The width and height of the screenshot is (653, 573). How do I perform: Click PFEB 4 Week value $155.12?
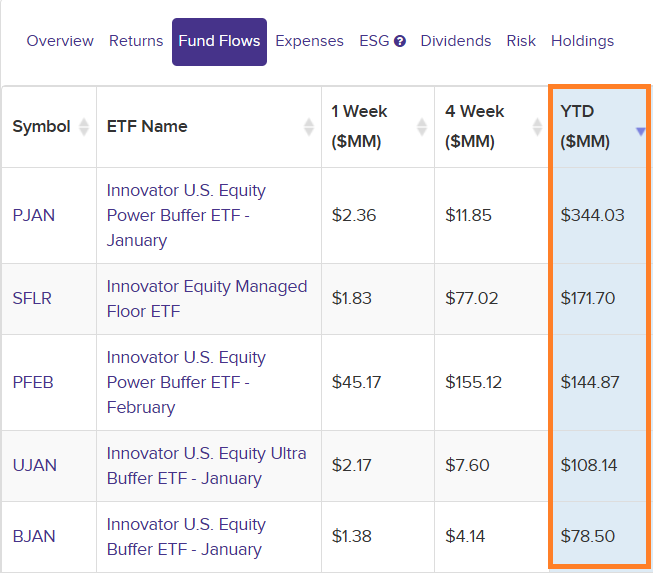[474, 382]
